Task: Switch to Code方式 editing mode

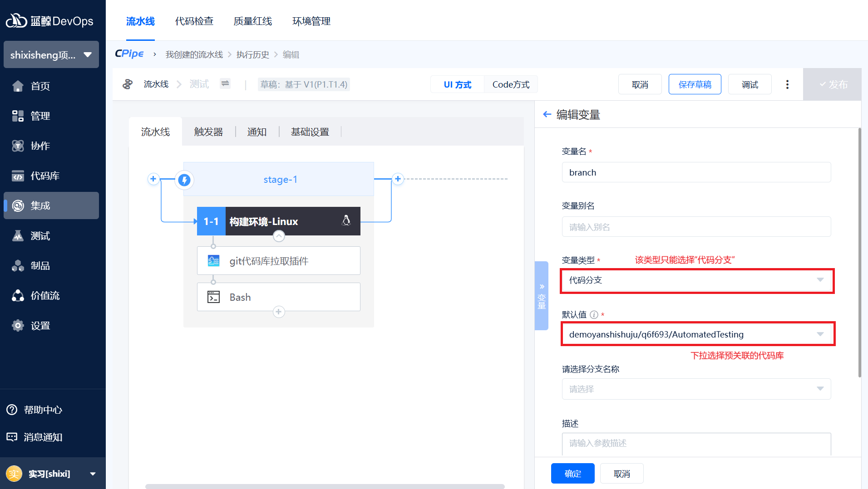Action: pyautogui.click(x=511, y=84)
